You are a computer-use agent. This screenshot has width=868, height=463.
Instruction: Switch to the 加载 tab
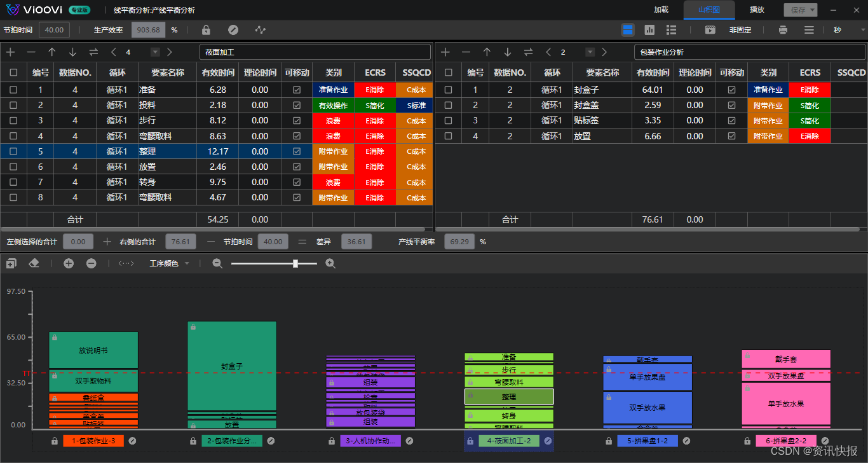[661, 10]
